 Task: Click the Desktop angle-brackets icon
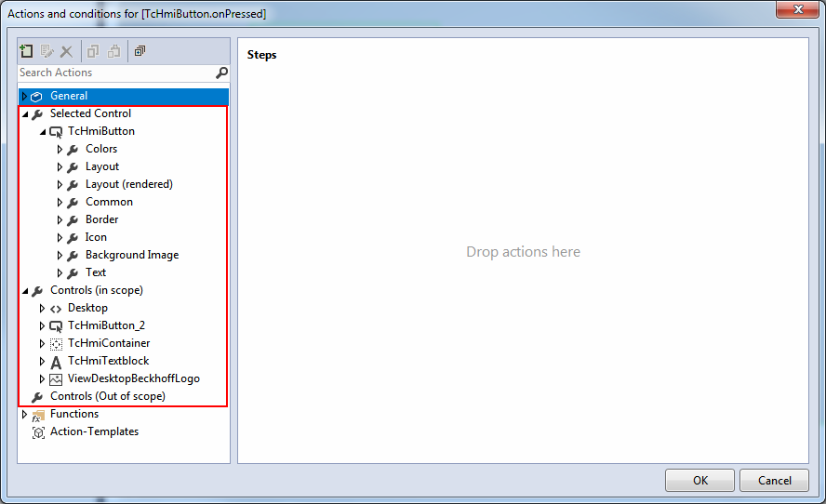(x=56, y=309)
